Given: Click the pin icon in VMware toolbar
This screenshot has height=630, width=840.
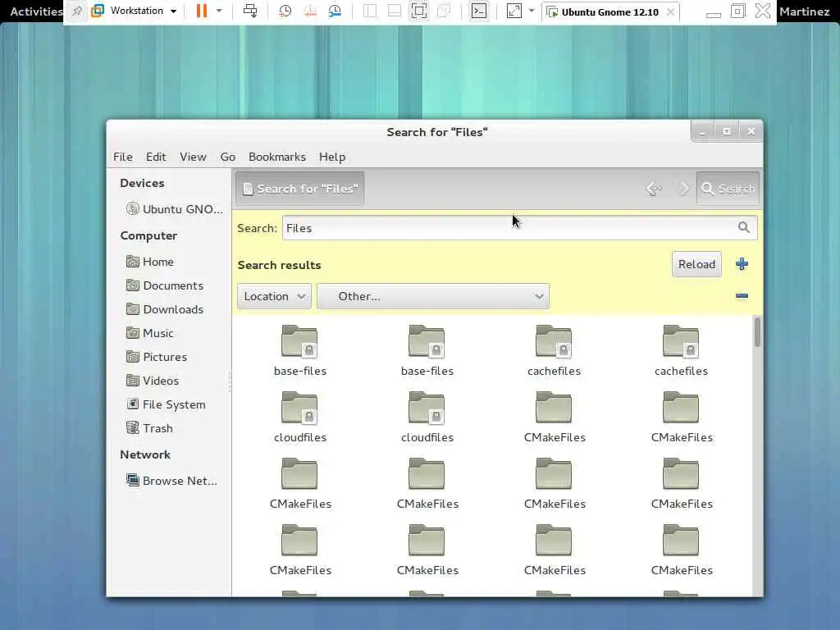Looking at the screenshot, I should [x=77, y=11].
